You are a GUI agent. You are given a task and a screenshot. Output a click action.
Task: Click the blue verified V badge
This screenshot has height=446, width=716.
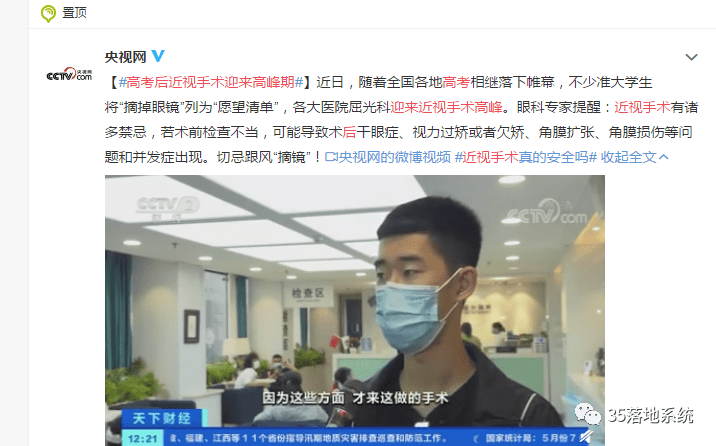pos(158,56)
